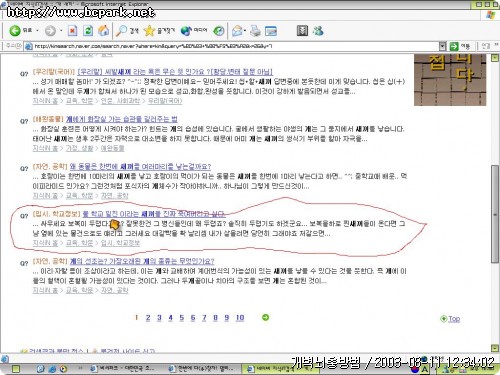Click the address bar URL field
Screen dimensions: 500x375
tap(232, 46)
